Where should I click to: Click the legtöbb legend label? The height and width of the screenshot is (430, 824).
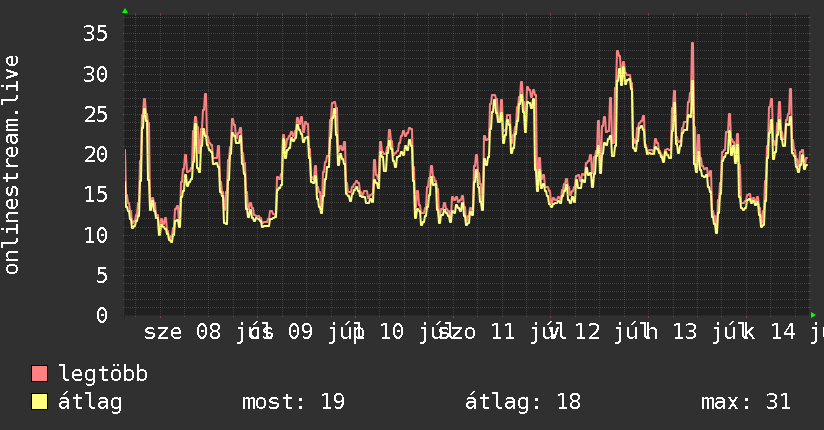[x=103, y=374]
